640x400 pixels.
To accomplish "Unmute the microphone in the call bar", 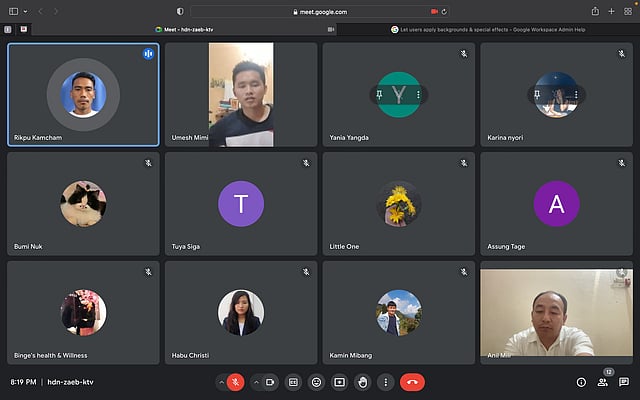I will pyautogui.click(x=236, y=381).
